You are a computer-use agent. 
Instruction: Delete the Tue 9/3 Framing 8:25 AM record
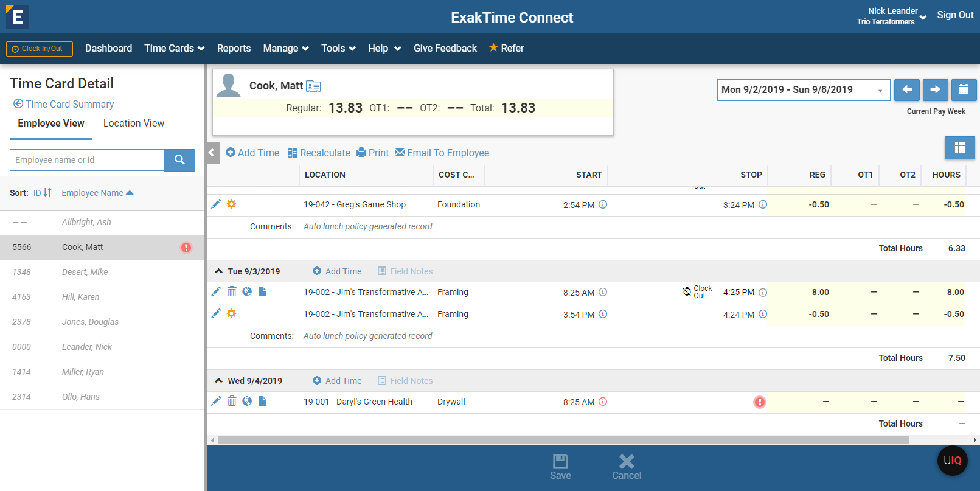(x=232, y=292)
